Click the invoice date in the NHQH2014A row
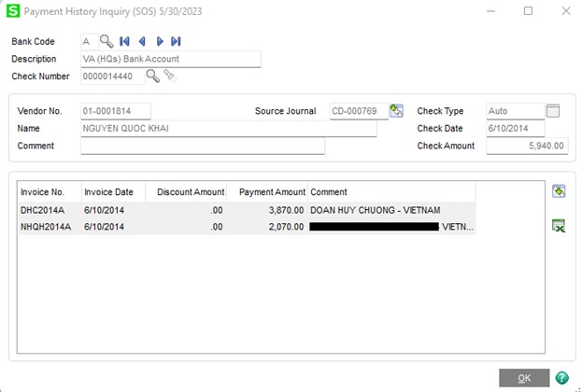Viewport: 582px width, 392px height. click(104, 227)
